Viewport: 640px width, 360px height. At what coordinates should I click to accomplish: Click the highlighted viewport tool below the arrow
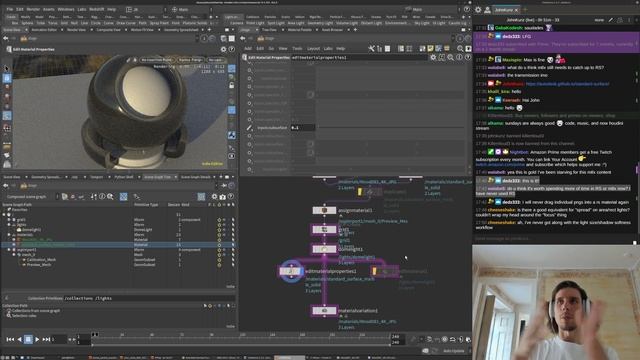[x=7, y=78]
